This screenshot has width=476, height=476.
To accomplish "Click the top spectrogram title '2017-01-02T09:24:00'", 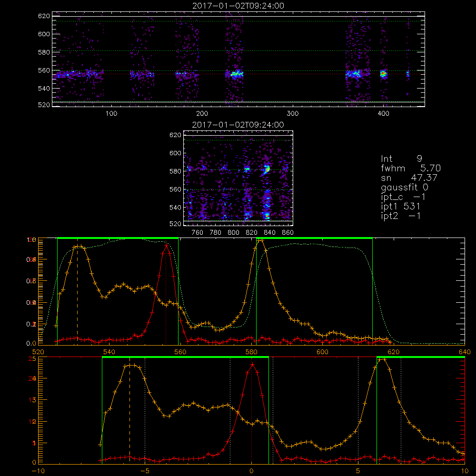I will tap(238, 6).
